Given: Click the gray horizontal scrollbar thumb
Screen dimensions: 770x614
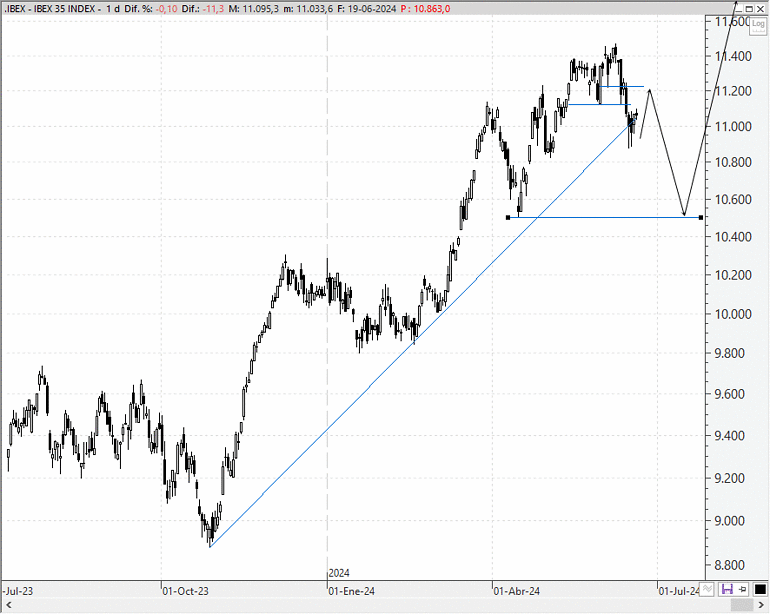Looking at the screenshot, I should (x=742, y=605).
